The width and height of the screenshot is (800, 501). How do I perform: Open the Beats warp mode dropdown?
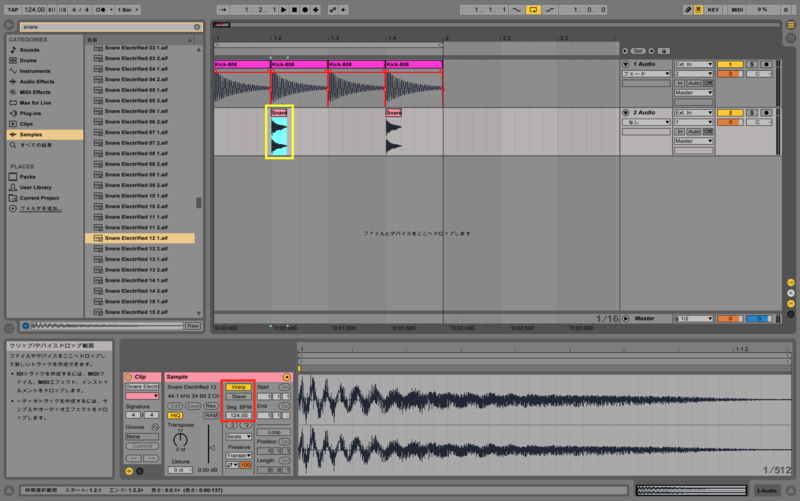[238, 437]
